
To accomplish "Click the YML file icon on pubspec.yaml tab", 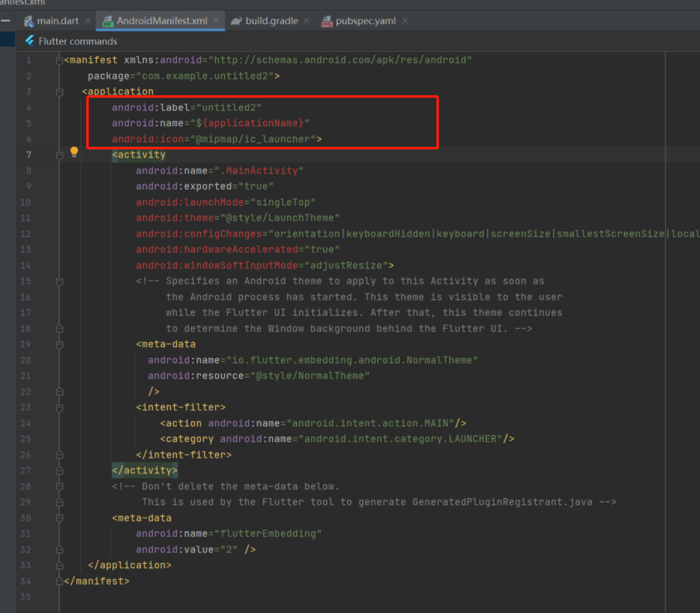I will click(327, 21).
